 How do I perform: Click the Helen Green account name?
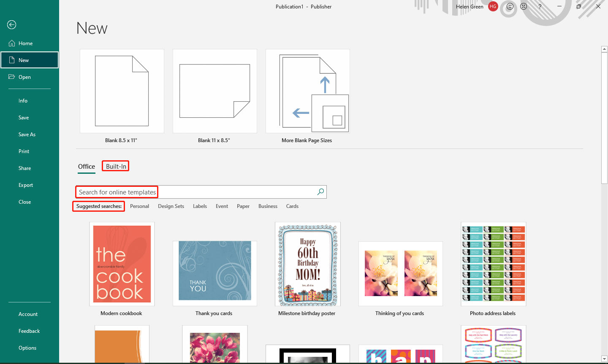pyautogui.click(x=470, y=6)
